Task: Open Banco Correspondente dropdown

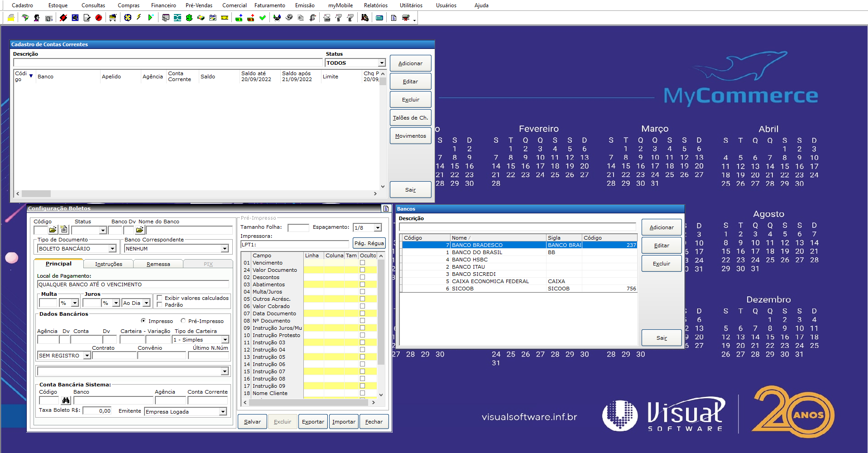Action: point(225,248)
